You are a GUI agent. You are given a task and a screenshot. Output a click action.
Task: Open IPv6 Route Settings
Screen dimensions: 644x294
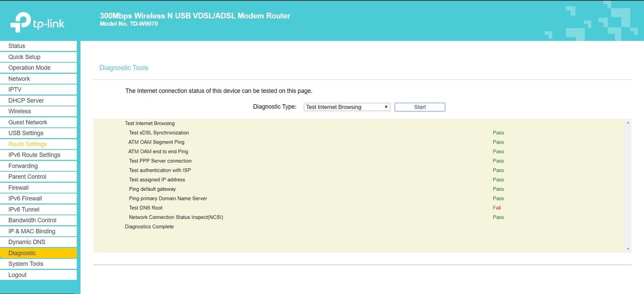click(x=38, y=155)
